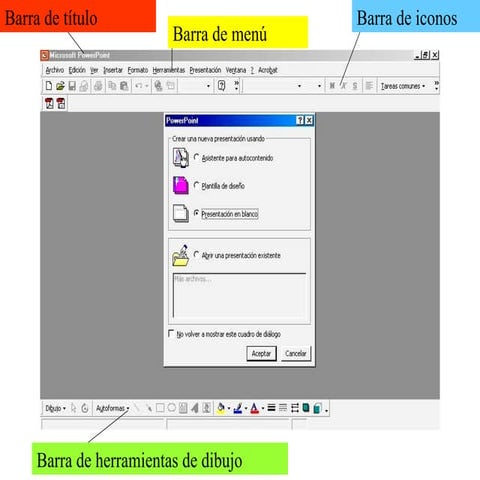Image resolution: width=480 pixels, height=480 pixels.
Task: Click the Print icon in standard toolbar
Action: pos(98,86)
